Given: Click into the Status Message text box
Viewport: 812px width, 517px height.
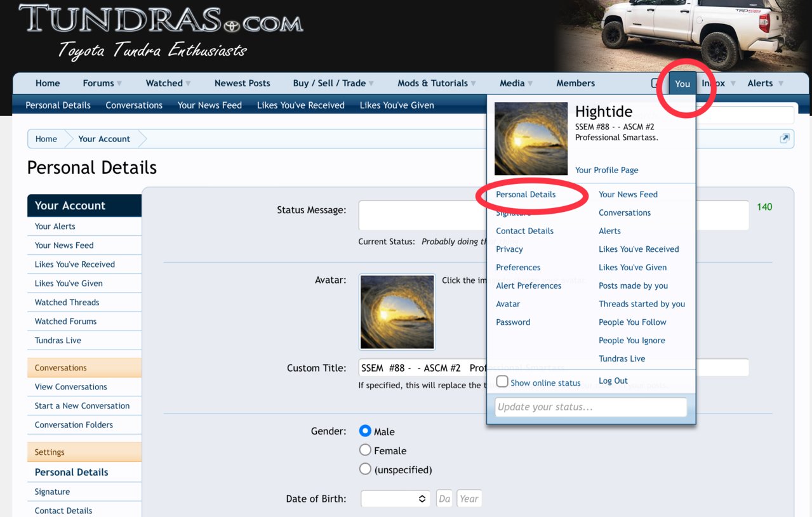Looking at the screenshot, I should click(554, 216).
